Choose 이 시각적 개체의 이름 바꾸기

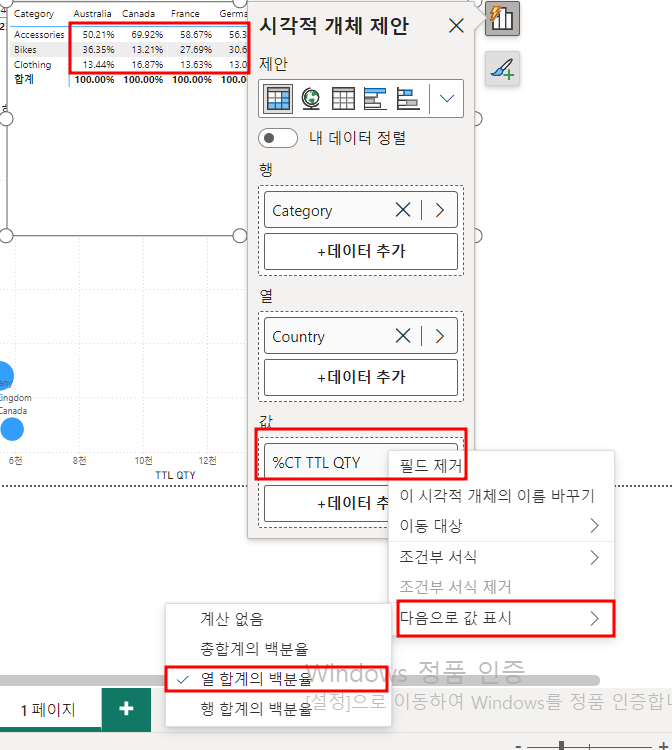pyautogui.click(x=501, y=496)
